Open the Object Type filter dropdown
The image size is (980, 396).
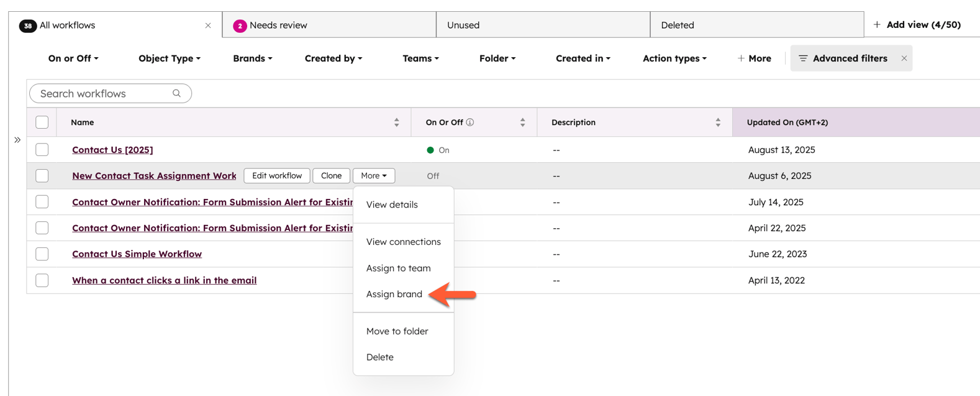[x=169, y=58]
